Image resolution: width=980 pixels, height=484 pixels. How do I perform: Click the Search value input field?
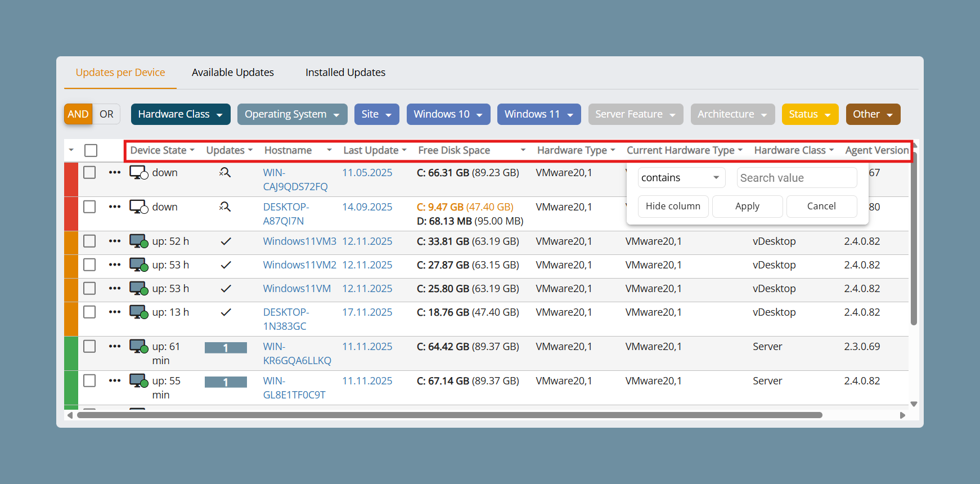[x=797, y=178]
